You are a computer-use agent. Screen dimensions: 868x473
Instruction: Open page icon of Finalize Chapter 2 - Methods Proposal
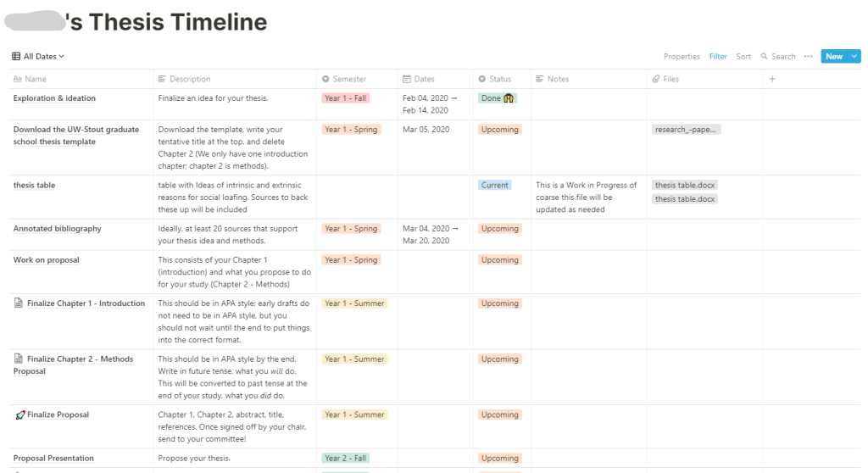[x=19, y=359]
